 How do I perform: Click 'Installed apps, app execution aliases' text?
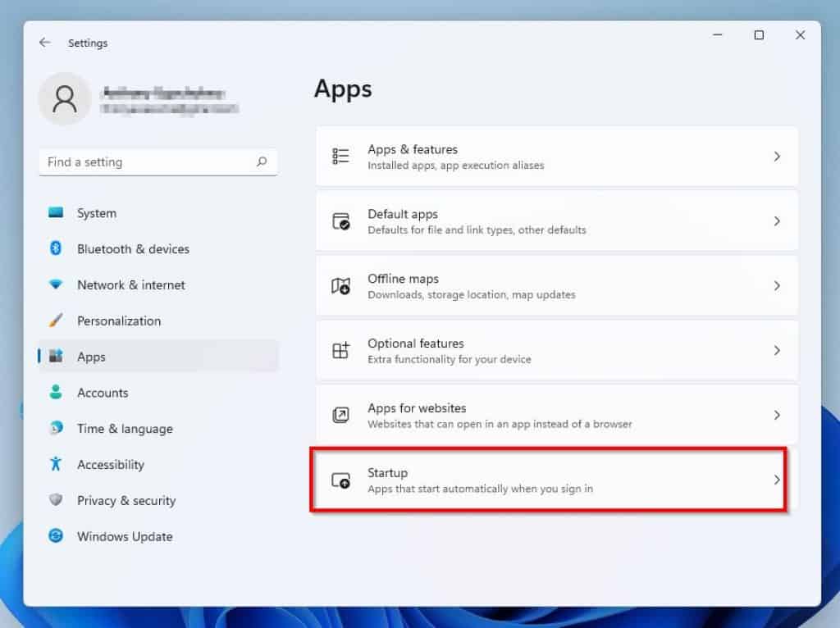pyautogui.click(x=456, y=166)
